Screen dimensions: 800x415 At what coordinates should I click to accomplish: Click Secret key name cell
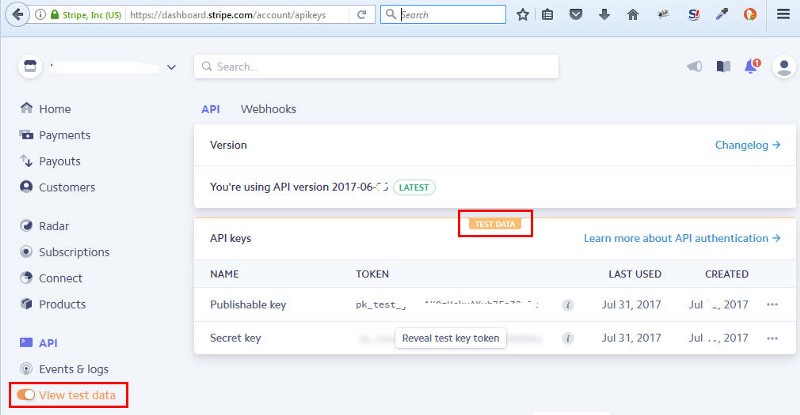click(235, 338)
